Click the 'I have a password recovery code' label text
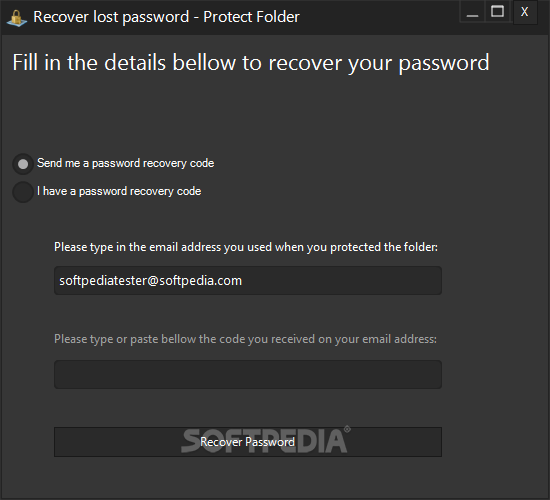Screen dimensions: 550x500 coord(119,191)
